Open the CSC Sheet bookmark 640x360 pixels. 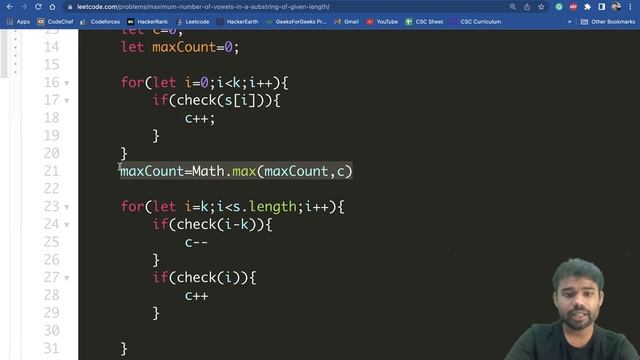pos(424,22)
